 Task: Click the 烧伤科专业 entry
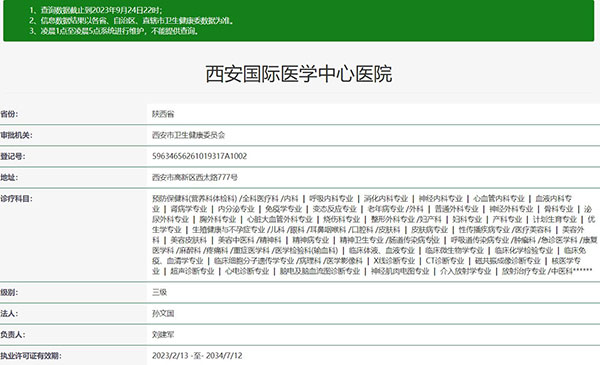point(342,219)
